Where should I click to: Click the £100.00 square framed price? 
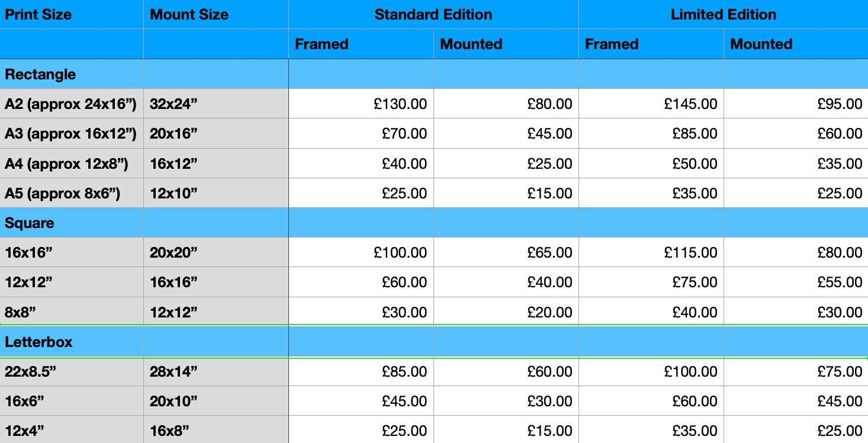click(x=361, y=253)
